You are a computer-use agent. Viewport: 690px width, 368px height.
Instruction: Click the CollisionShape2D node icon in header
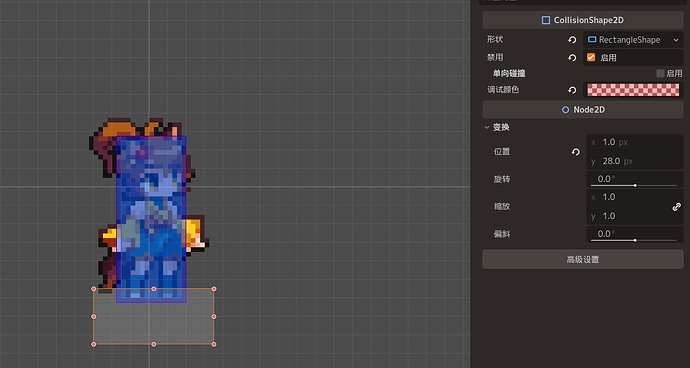click(546, 20)
